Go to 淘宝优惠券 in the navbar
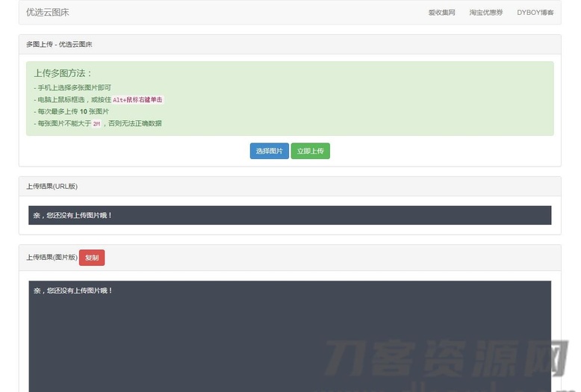The height and width of the screenshot is (392, 581). point(485,13)
